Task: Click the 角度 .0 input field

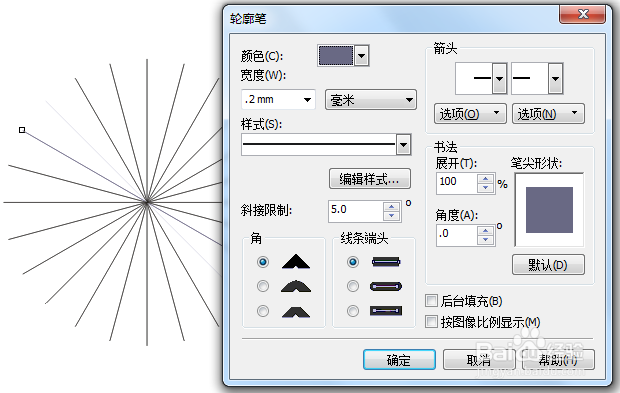Action: (x=456, y=235)
